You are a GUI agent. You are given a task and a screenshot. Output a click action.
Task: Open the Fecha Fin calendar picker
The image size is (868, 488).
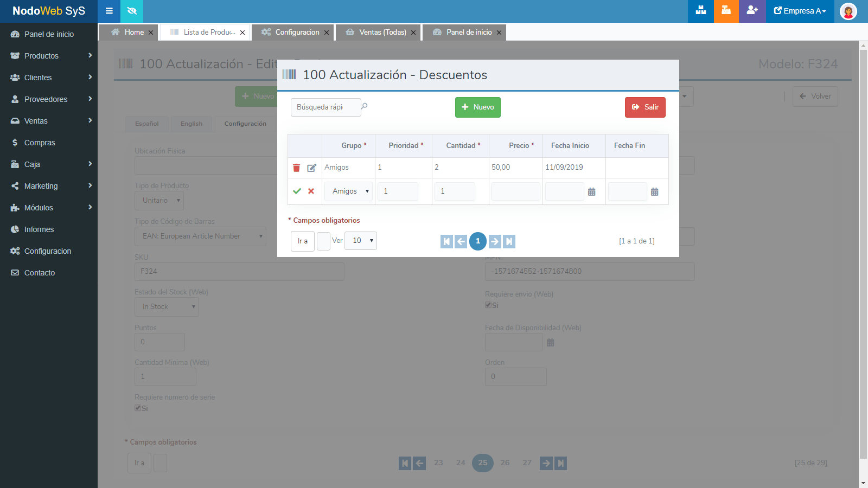pyautogui.click(x=654, y=191)
